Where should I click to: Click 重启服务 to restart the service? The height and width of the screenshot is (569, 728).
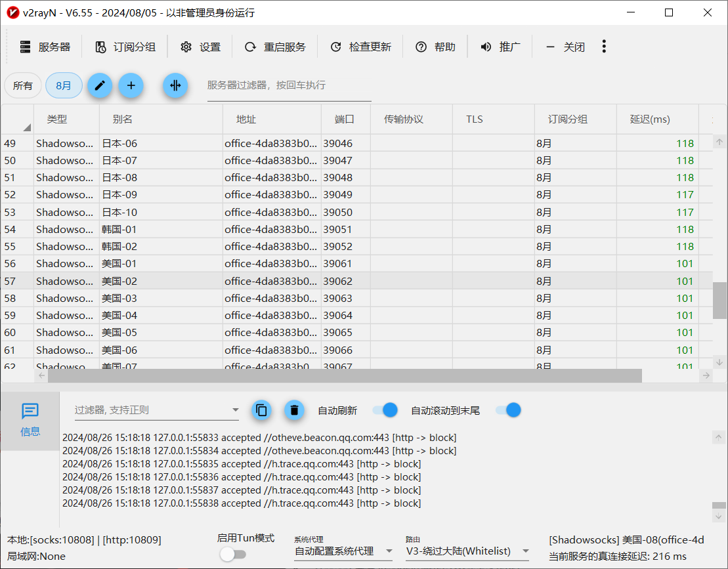tap(275, 47)
